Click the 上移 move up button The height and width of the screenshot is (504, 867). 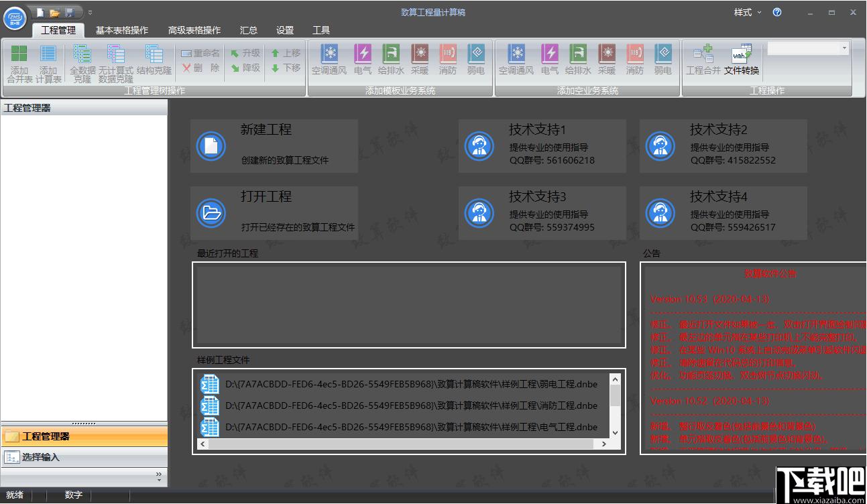[x=286, y=53]
